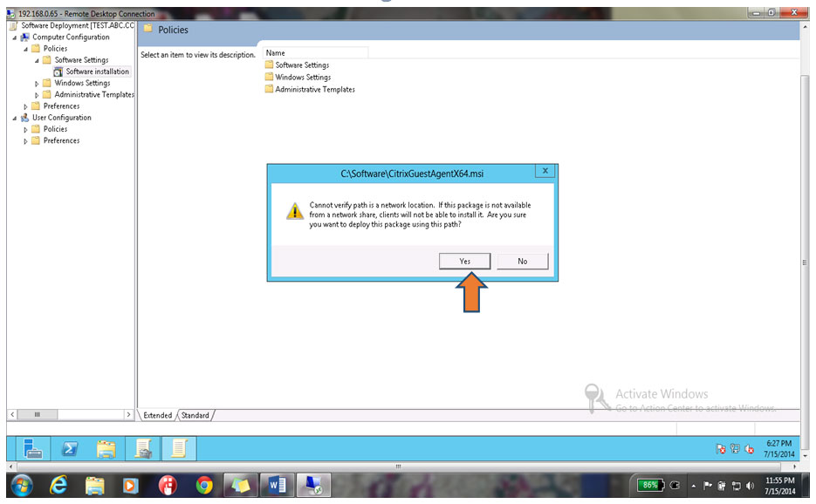Expand the Administrative Templates tree node
This screenshot has height=504, width=816.
point(37,95)
